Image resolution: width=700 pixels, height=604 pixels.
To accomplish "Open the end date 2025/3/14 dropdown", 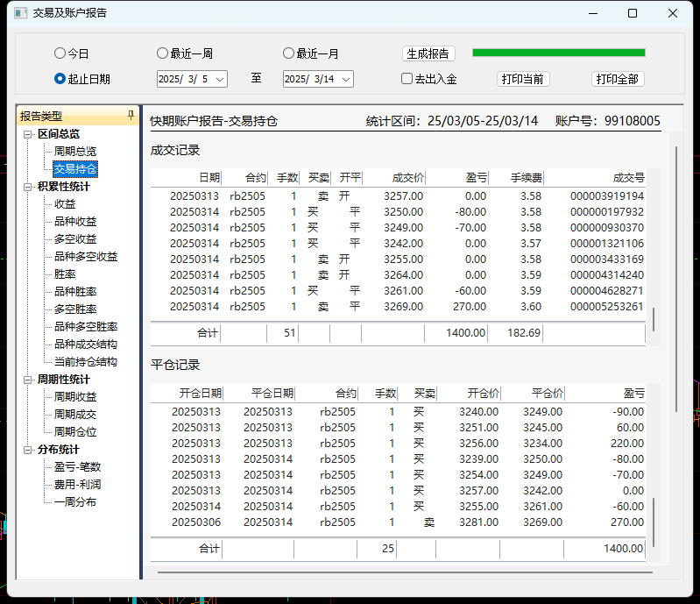I will pos(345,79).
